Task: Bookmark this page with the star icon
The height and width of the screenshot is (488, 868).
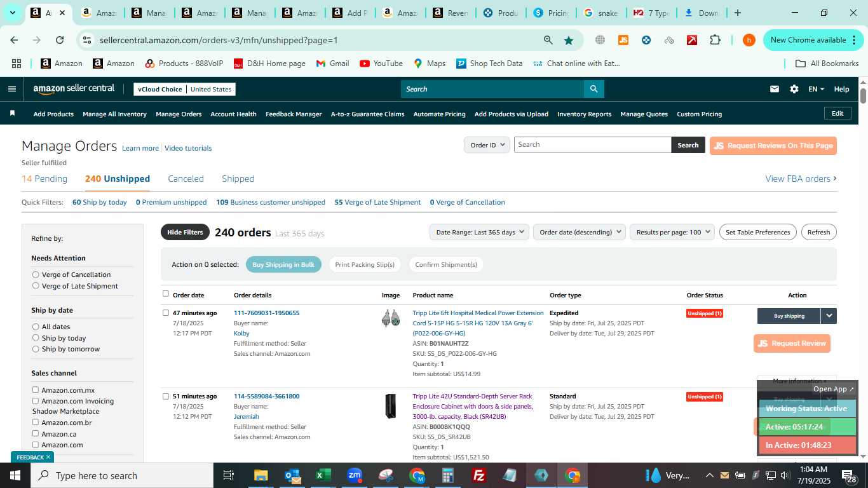Action: pyautogui.click(x=568, y=40)
